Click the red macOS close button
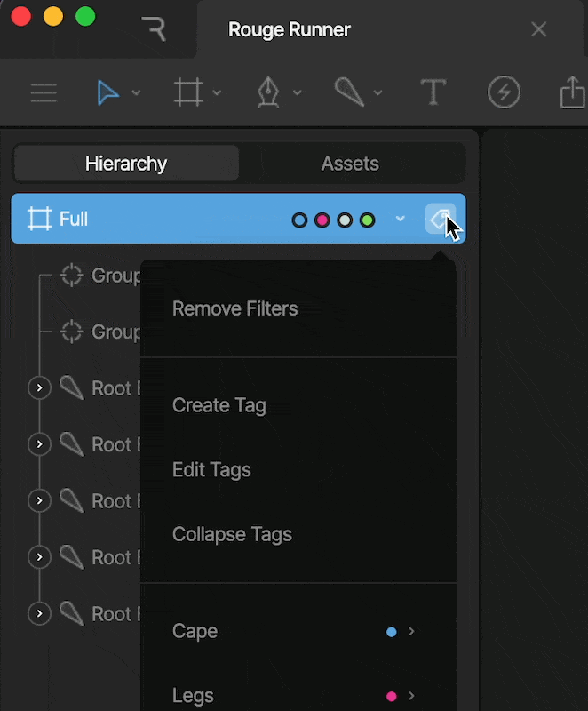588x711 pixels. click(x=20, y=16)
